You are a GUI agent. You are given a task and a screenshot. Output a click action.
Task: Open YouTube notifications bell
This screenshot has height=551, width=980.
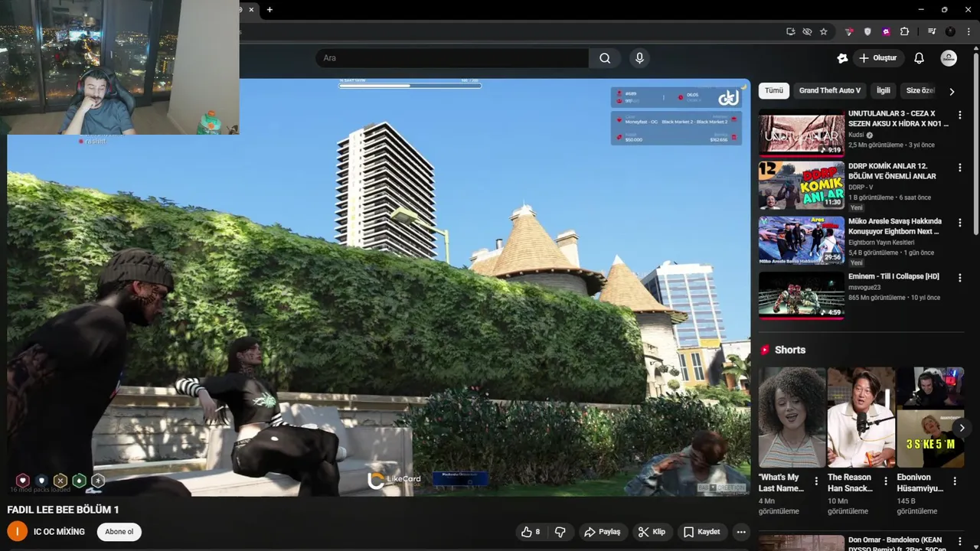point(919,58)
